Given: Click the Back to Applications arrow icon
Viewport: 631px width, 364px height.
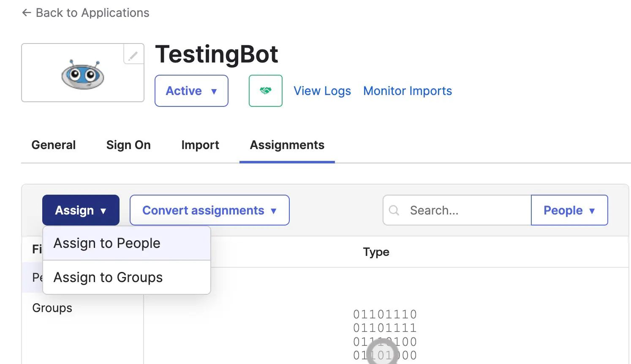Looking at the screenshot, I should pyautogui.click(x=27, y=13).
